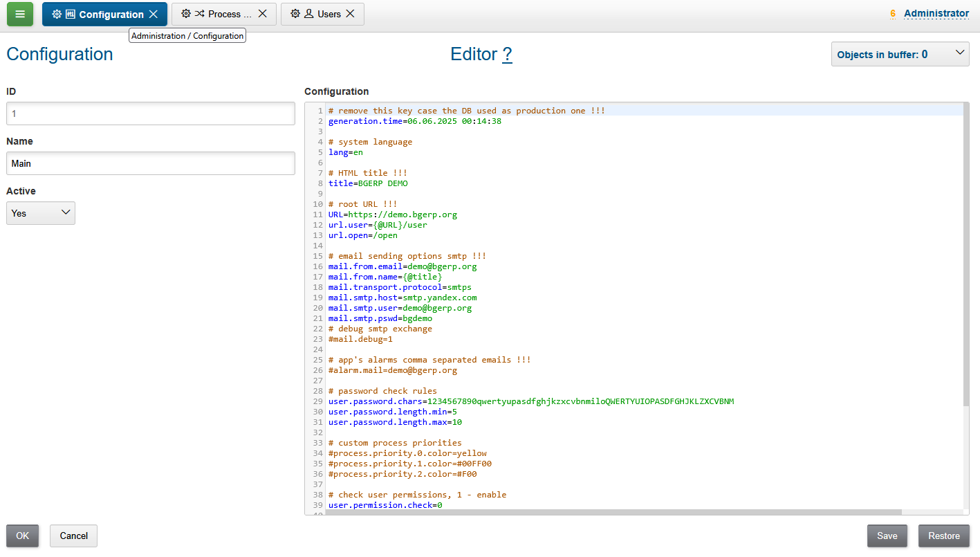Switch to the Users tab
The width and height of the screenshot is (980, 557).
coord(329,14)
